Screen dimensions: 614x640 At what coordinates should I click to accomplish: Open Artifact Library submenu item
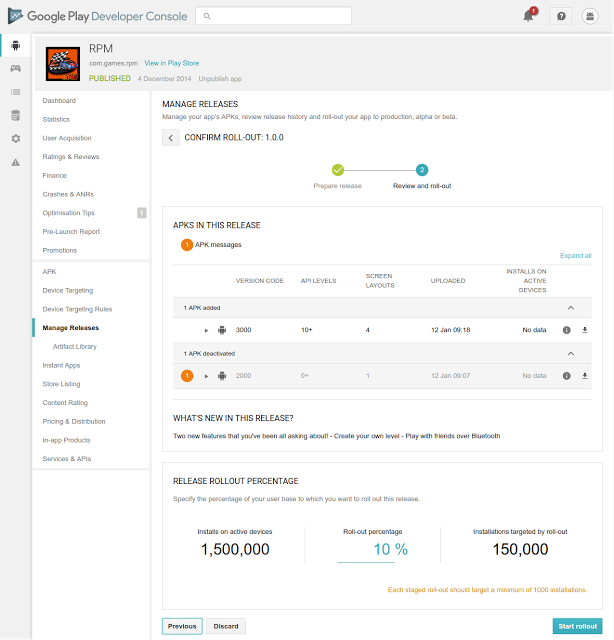pos(75,347)
